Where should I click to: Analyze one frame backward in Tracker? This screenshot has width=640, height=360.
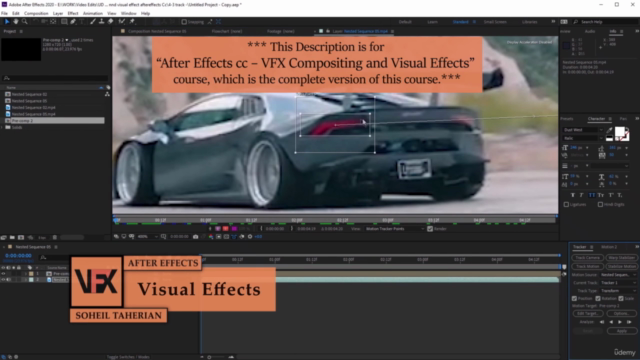(602, 322)
